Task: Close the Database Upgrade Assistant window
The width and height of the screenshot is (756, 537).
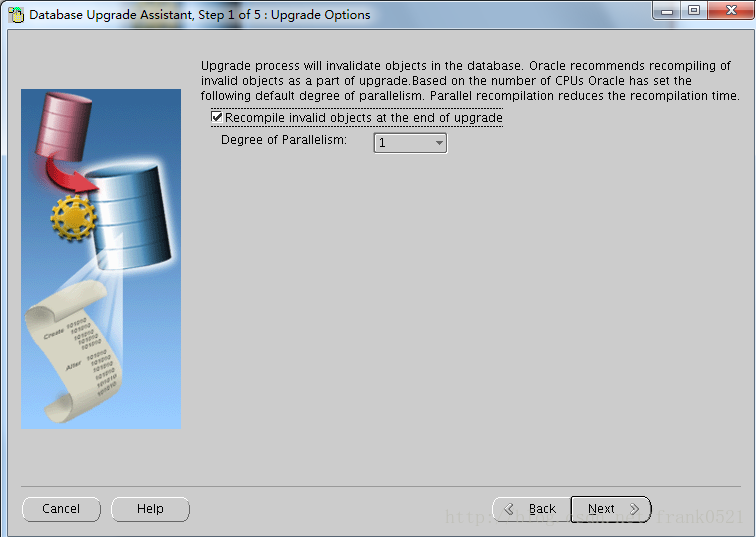Action: click(x=731, y=11)
